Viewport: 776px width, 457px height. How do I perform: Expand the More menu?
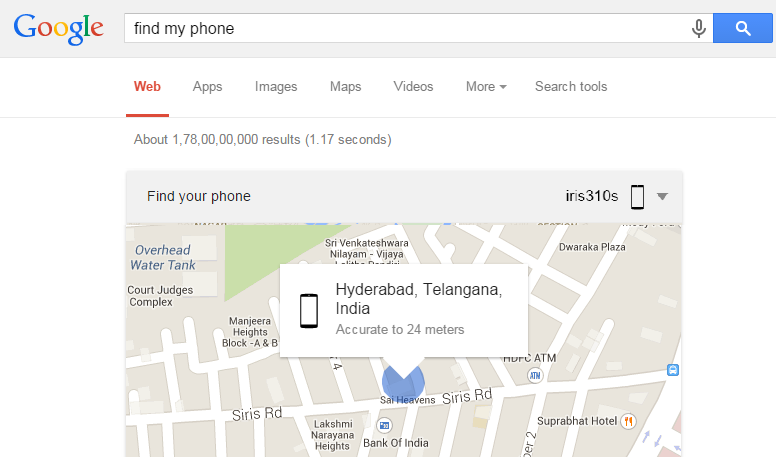coord(486,87)
